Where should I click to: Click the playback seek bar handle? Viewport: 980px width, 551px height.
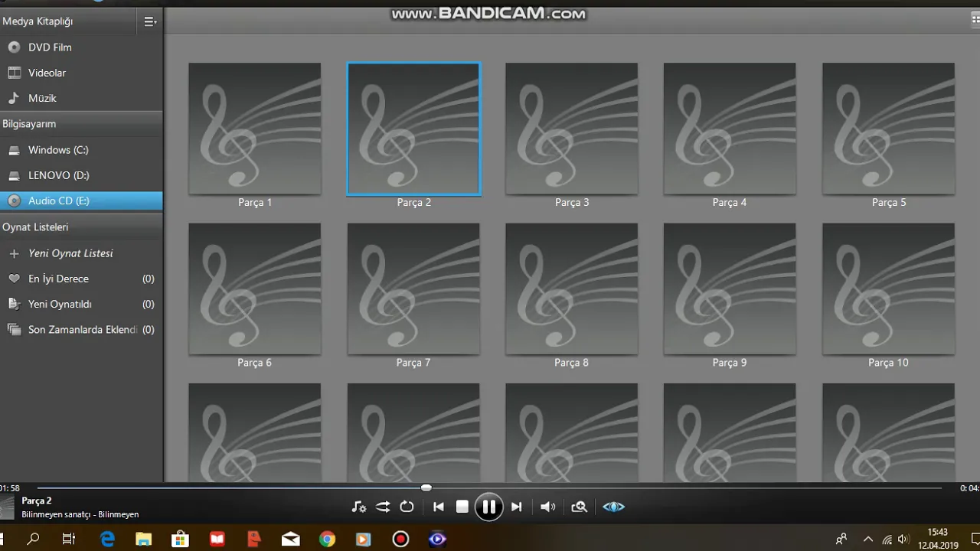pyautogui.click(x=426, y=487)
